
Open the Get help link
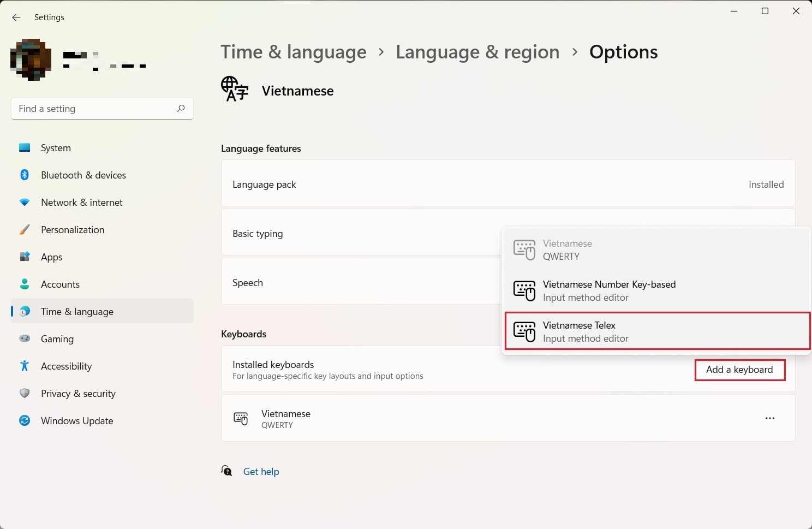coord(261,471)
